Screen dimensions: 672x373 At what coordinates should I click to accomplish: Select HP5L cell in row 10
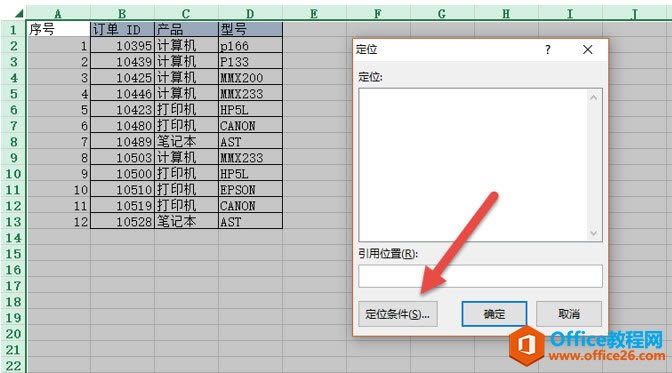250,174
